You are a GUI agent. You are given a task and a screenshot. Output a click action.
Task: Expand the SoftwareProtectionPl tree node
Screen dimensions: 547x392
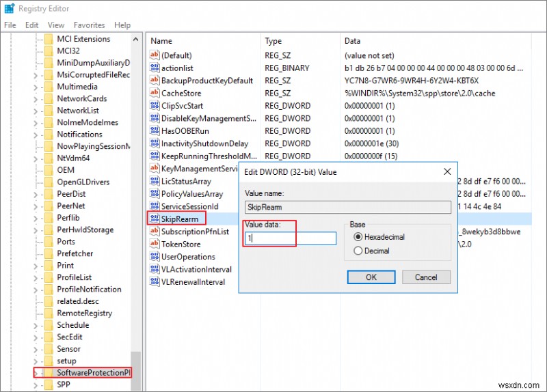(x=36, y=373)
